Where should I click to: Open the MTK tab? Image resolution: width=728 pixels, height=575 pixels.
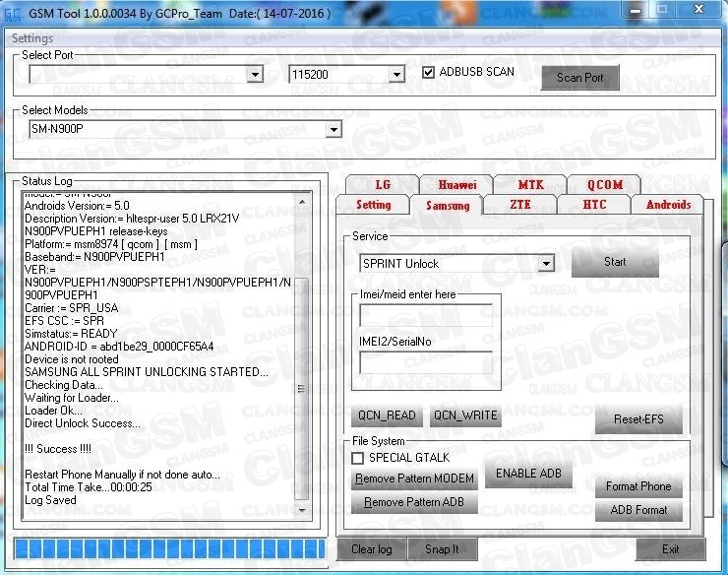tap(530, 185)
